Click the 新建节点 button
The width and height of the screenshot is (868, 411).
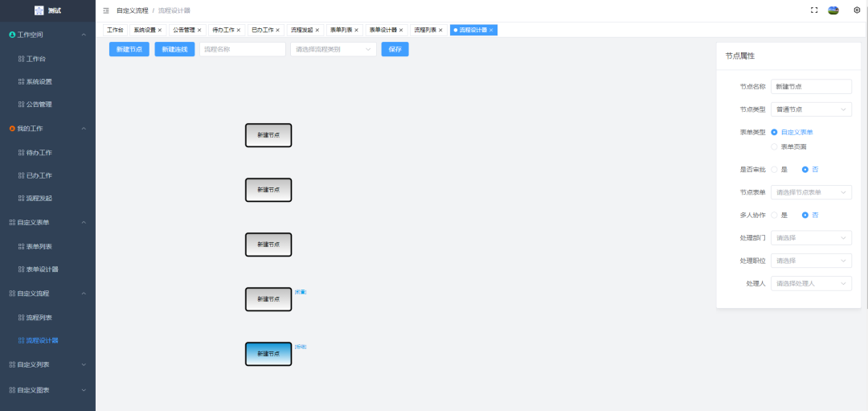pyautogui.click(x=129, y=49)
